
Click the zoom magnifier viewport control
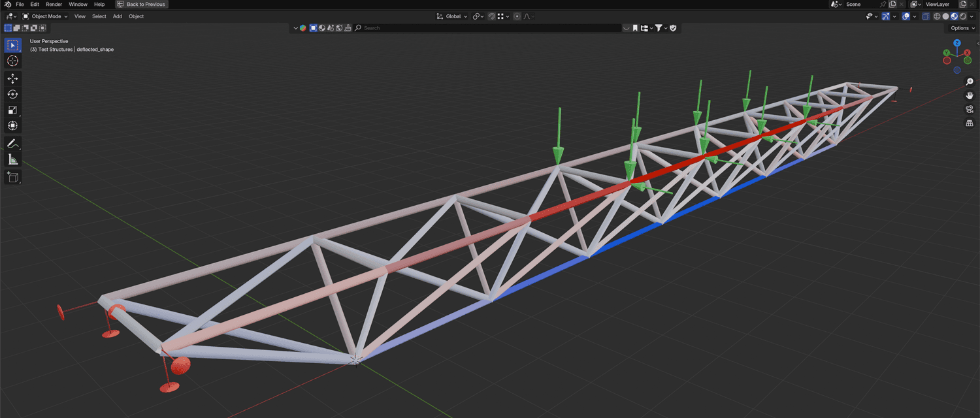pos(970,81)
